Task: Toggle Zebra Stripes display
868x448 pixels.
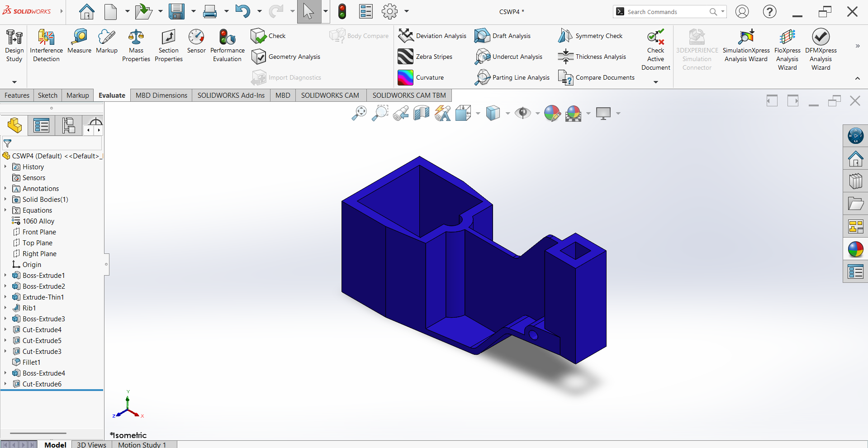Action: click(x=425, y=57)
